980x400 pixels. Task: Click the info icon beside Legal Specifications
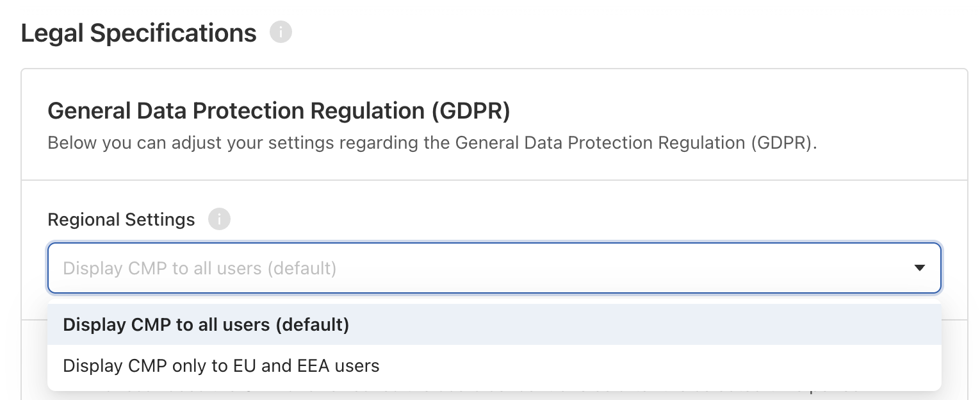[x=281, y=32]
